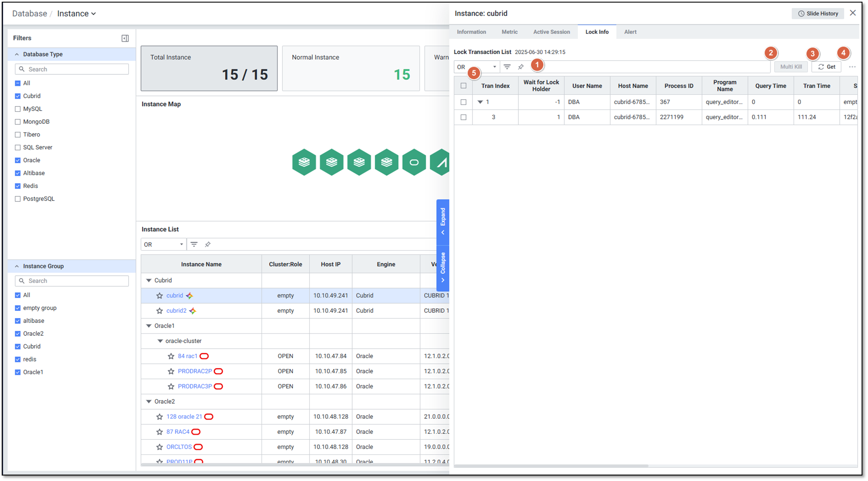Collapse the Filters panel using sidebar icon
The width and height of the screenshot is (868, 481).
pyautogui.click(x=125, y=38)
